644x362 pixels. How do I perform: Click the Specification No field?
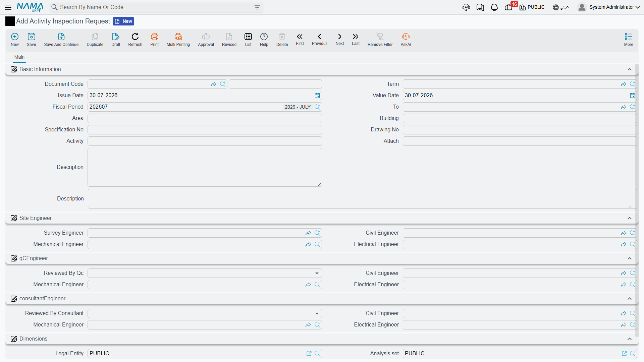tap(205, 130)
